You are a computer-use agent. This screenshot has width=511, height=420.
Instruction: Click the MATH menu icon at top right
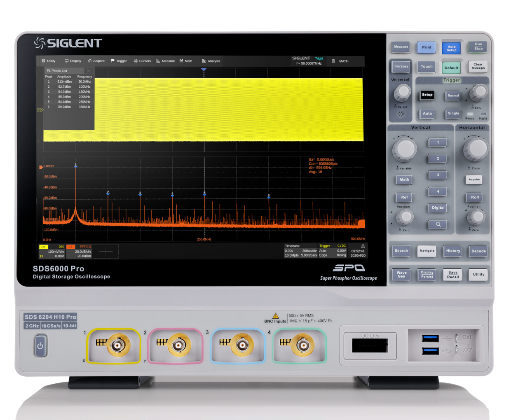pos(333,61)
